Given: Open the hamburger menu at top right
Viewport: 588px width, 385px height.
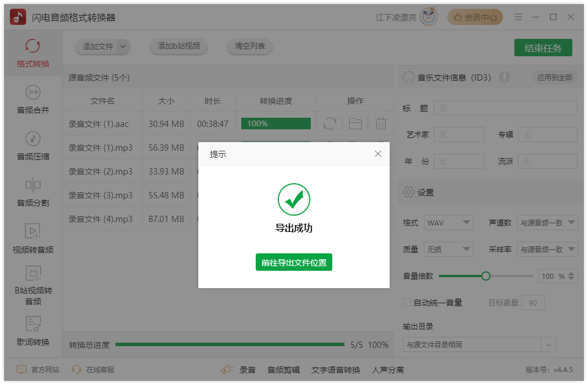Looking at the screenshot, I should click(x=518, y=17).
